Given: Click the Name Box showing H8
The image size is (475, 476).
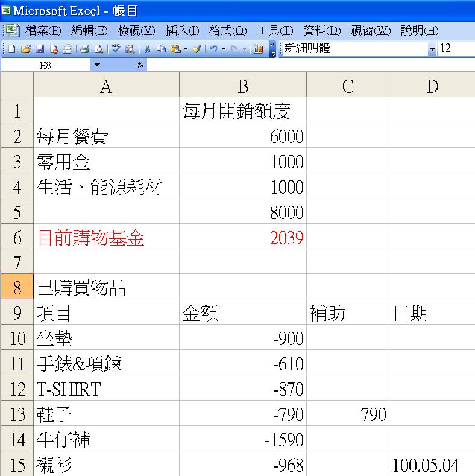Looking at the screenshot, I should pyautogui.click(x=45, y=65).
